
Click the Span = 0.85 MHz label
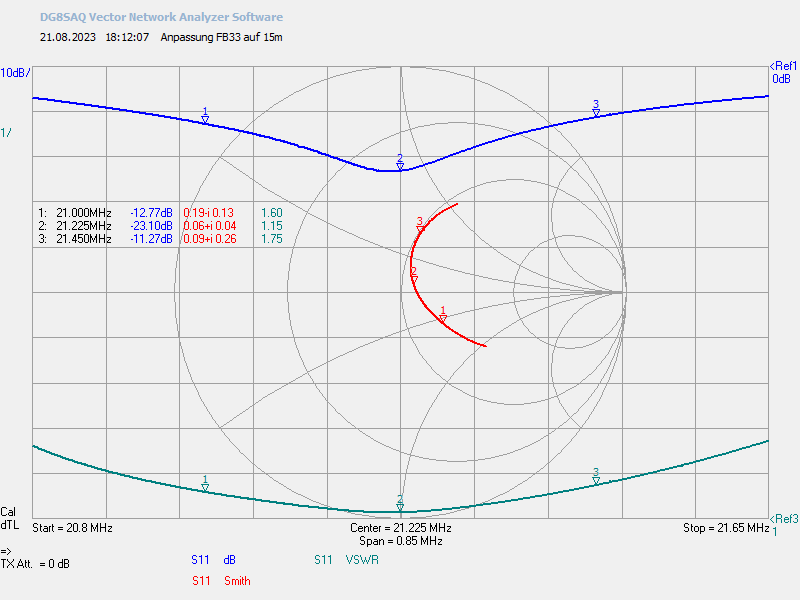coord(401,541)
